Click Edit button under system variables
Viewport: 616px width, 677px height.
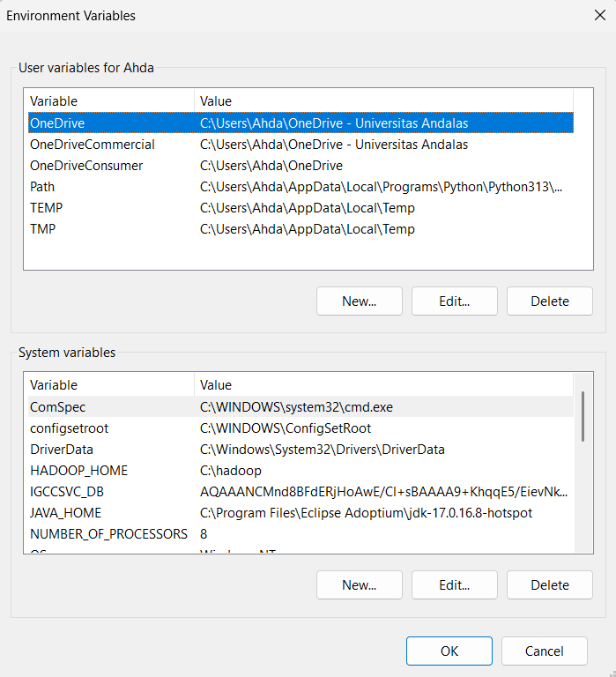[x=454, y=585]
